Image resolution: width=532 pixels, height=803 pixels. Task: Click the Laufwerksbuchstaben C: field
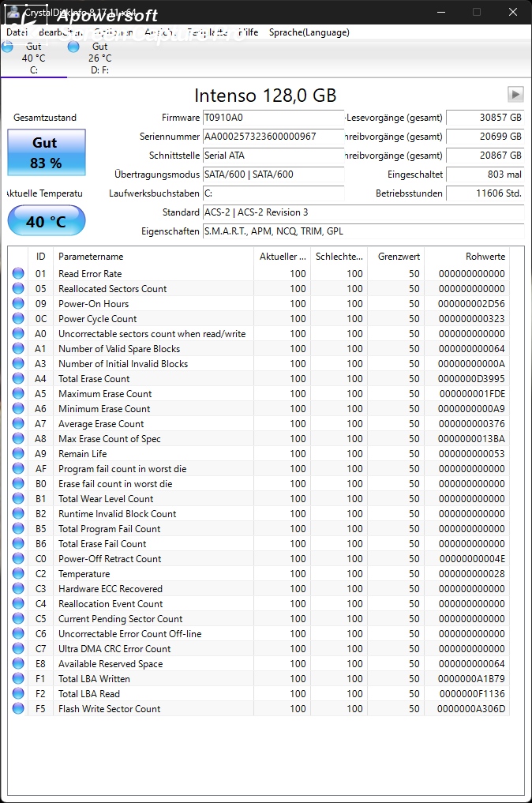(x=273, y=193)
